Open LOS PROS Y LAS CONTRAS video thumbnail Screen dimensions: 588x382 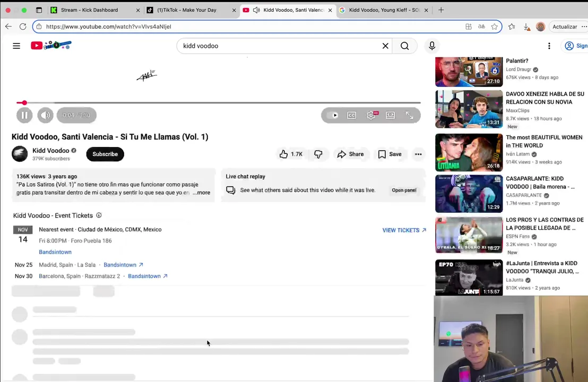pos(469,235)
